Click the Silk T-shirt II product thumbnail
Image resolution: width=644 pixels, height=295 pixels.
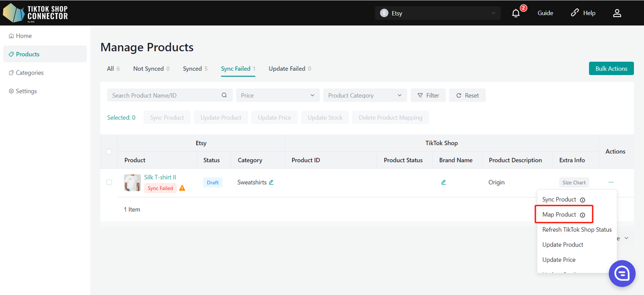132,182
